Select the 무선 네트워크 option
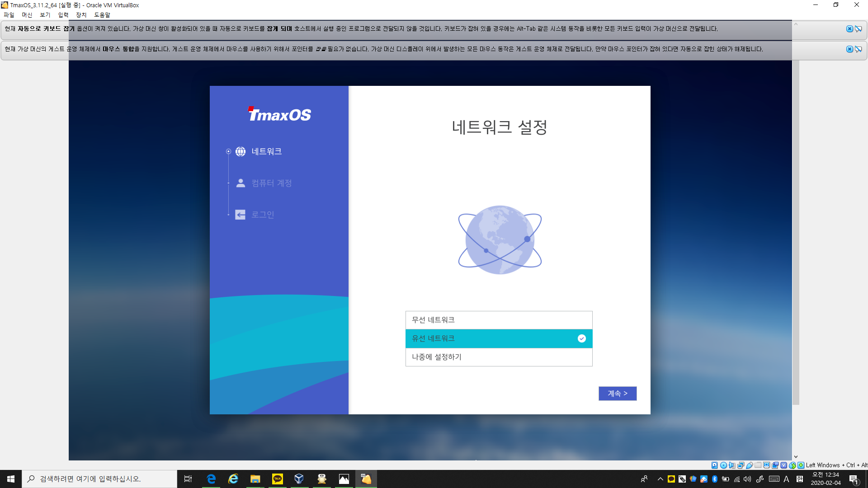Image resolution: width=868 pixels, height=488 pixels. tap(499, 320)
